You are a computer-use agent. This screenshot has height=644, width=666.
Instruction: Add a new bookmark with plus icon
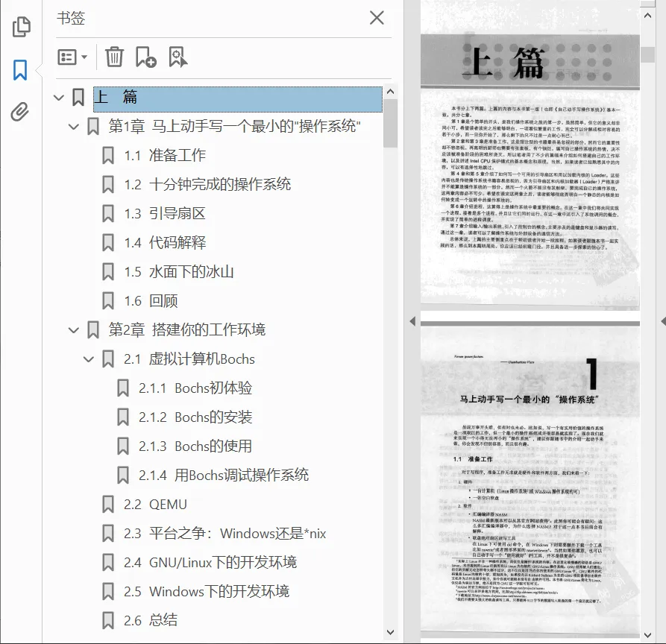point(145,57)
